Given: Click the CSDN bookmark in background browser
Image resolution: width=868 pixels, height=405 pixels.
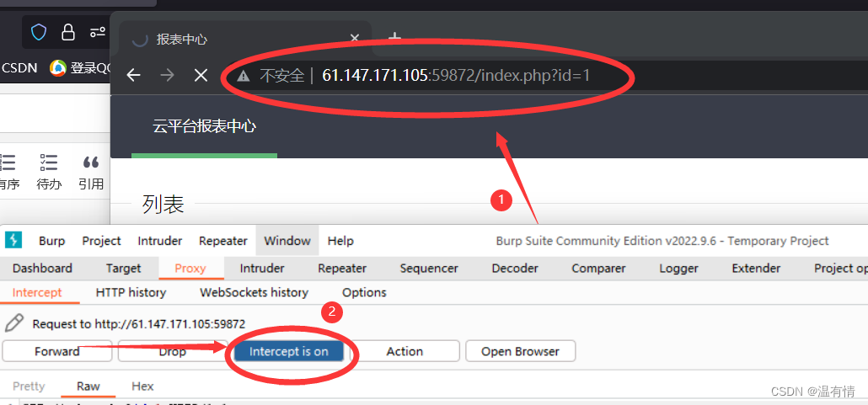Looking at the screenshot, I should tap(19, 68).
